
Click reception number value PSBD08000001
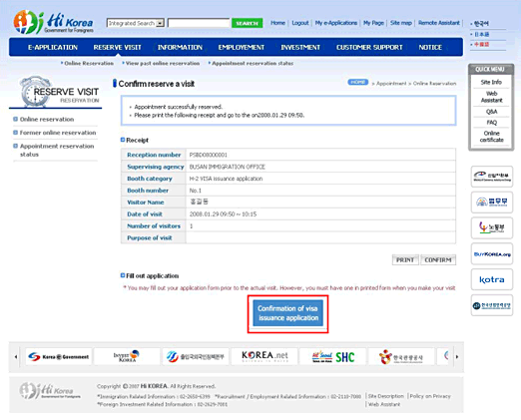tap(209, 155)
